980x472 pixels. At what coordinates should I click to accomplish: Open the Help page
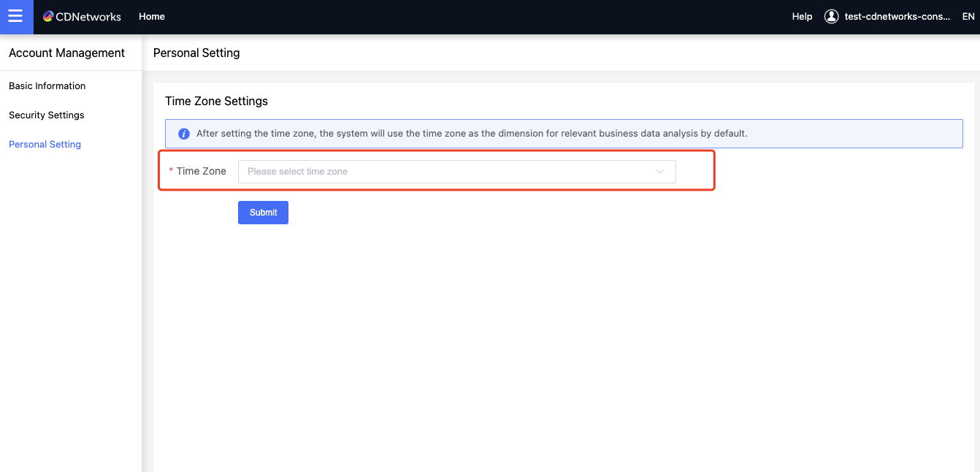(801, 16)
